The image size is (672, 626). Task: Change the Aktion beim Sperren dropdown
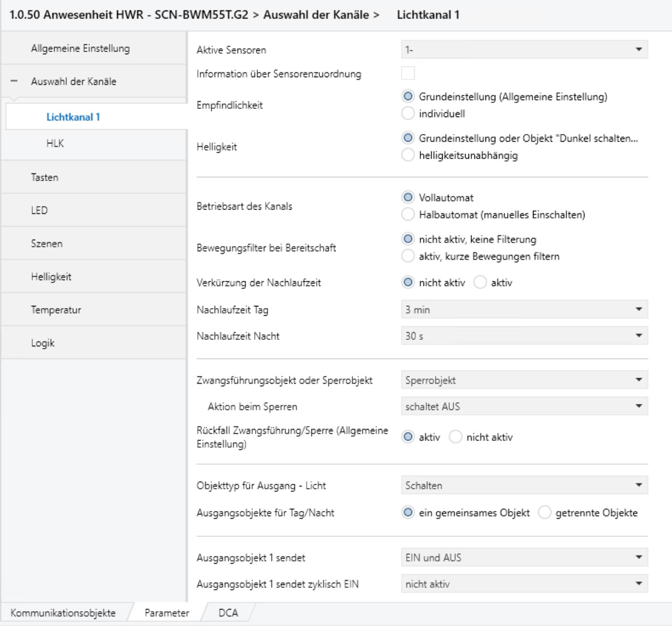(524, 407)
